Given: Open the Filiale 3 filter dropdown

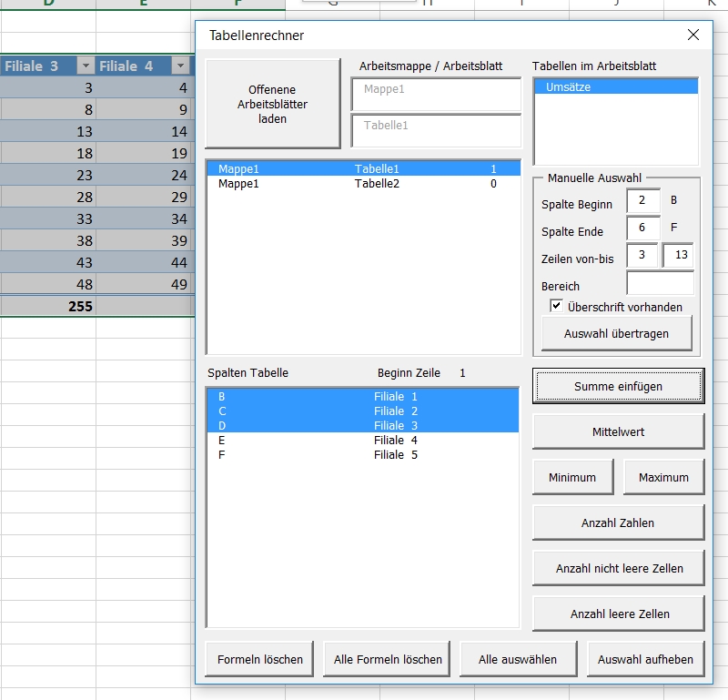Looking at the screenshot, I should point(86,66).
